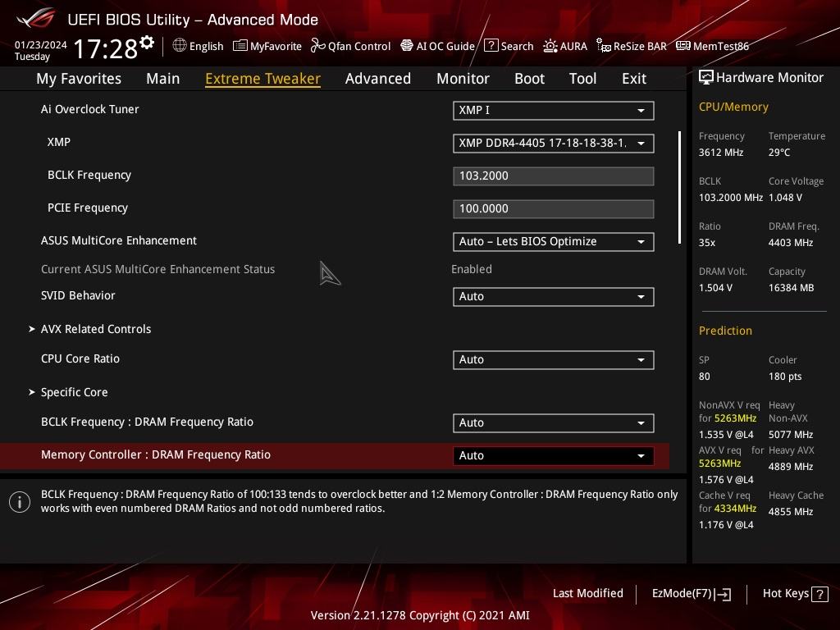
Task: Click the 29°C temperature value
Action: tap(779, 153)
